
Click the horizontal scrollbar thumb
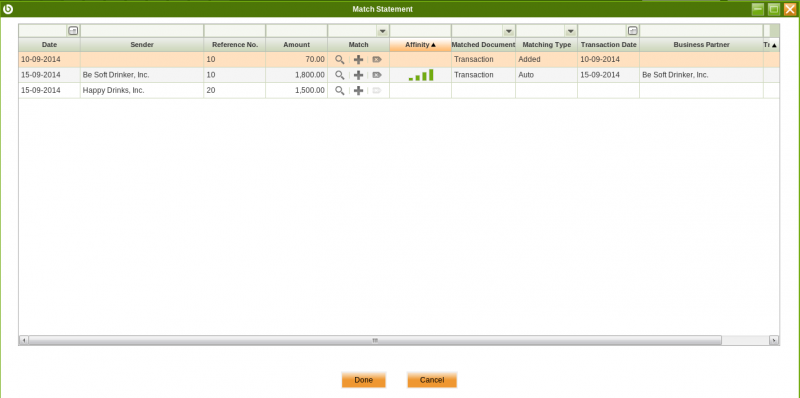click(x=375, y=340)
